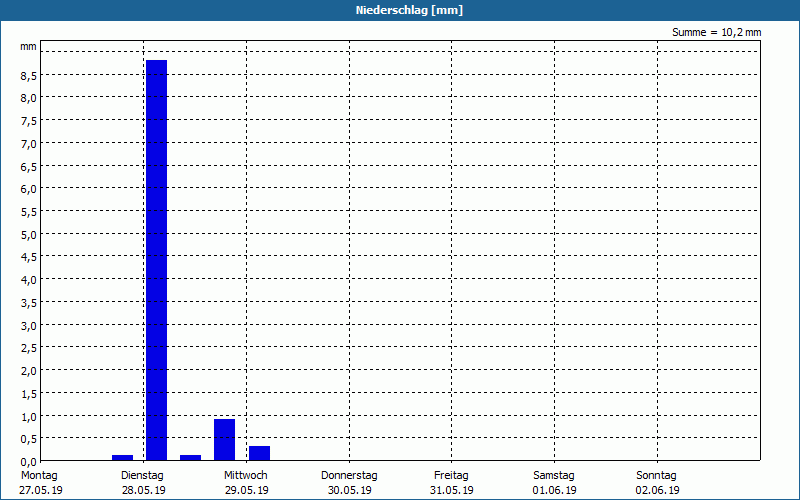The image size is (800, 500).
Task: Click the date '02.06.19'
Action: coord(657,490)
